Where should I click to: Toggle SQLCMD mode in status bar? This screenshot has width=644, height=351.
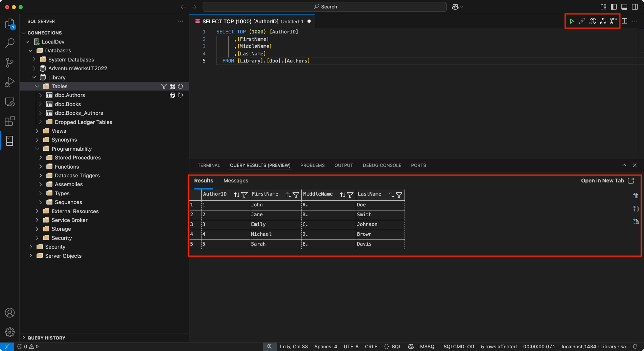(459, 347)
